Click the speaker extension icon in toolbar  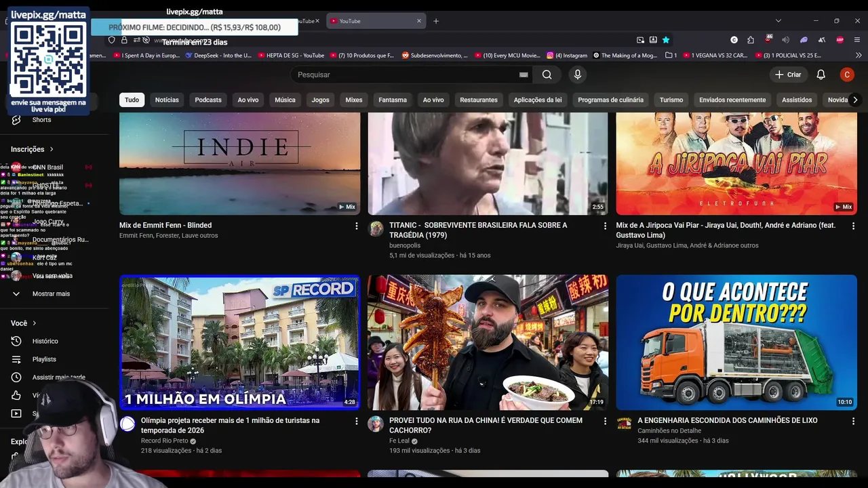point(785,40)
